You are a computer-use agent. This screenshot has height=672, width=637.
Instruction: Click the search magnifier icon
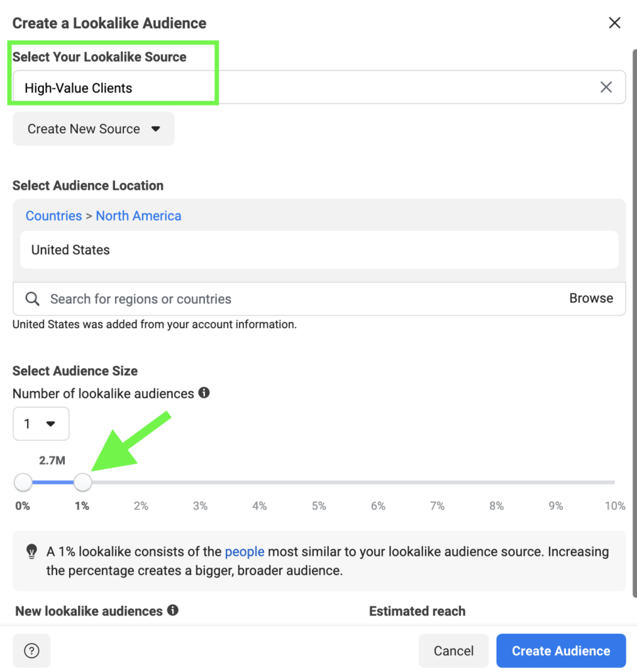pyautogui.click(x=32, y=299)
